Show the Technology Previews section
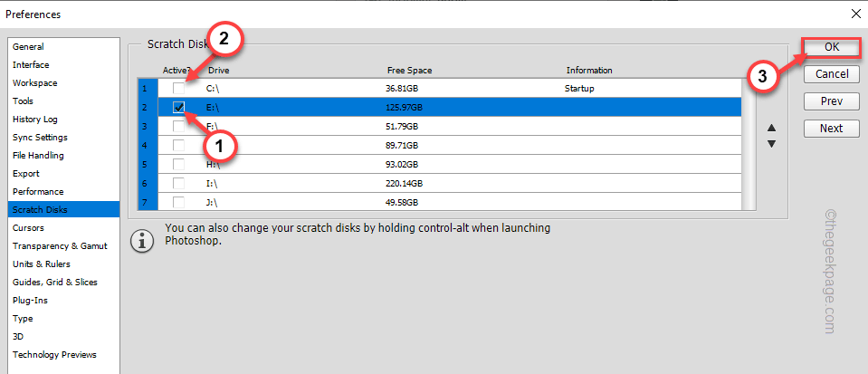The width and height of the screenshot is (868, 374). click(x=54, y=354)
